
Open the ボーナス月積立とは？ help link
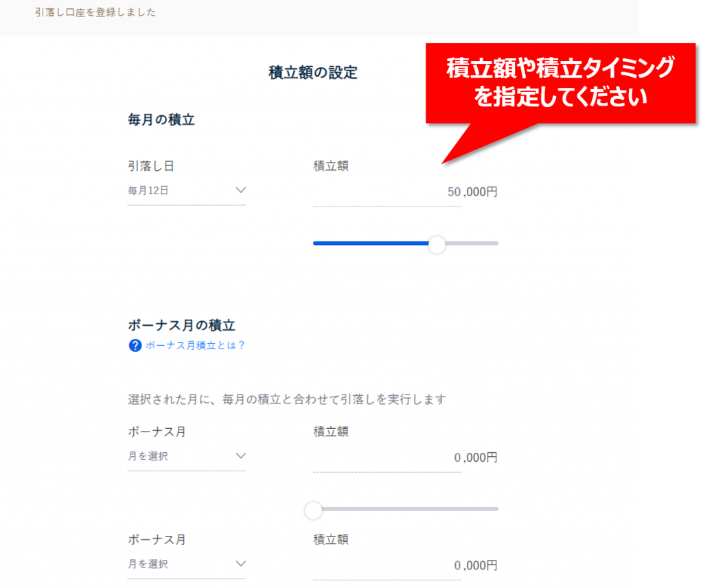pos(195,346)
